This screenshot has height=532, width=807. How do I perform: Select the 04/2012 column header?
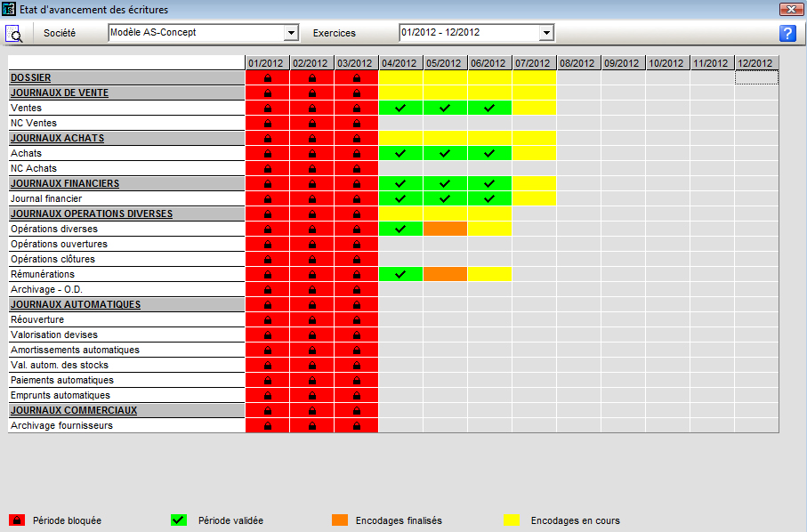click(x=400, y=63)
